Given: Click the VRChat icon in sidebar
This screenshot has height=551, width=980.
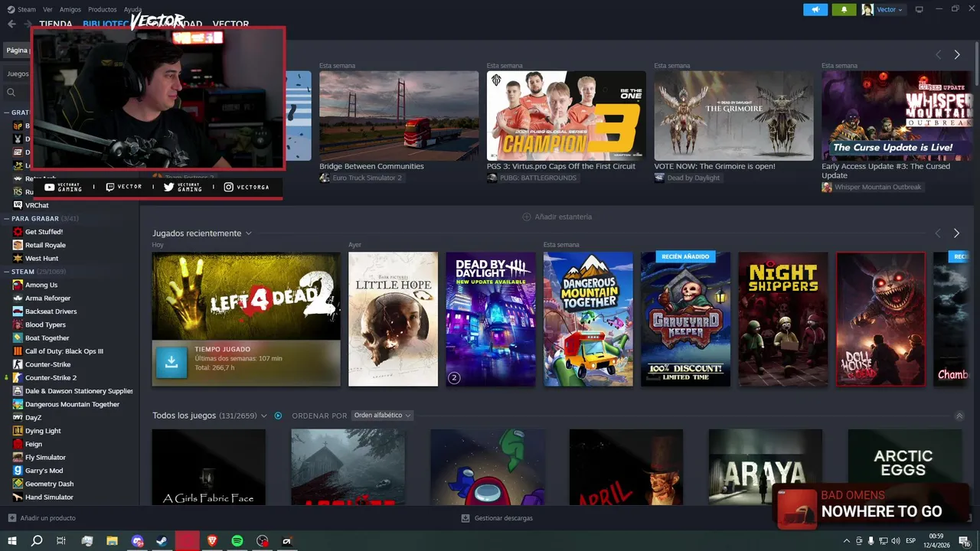Looking at the screenshot, I should point(18,205).
